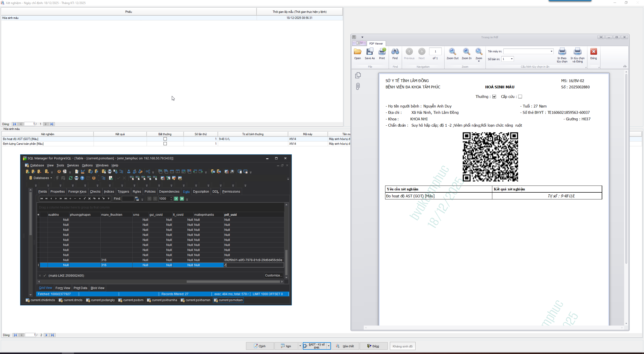644x354 pixels.
Task: Click the Print icon in PDF Viewer
Action: click(382, 52)
